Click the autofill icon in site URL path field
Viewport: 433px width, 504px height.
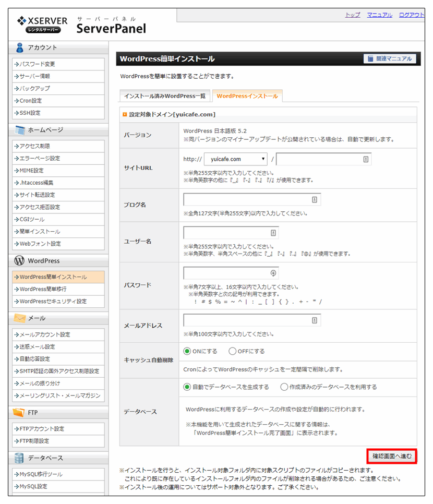[x=366, y=159]
